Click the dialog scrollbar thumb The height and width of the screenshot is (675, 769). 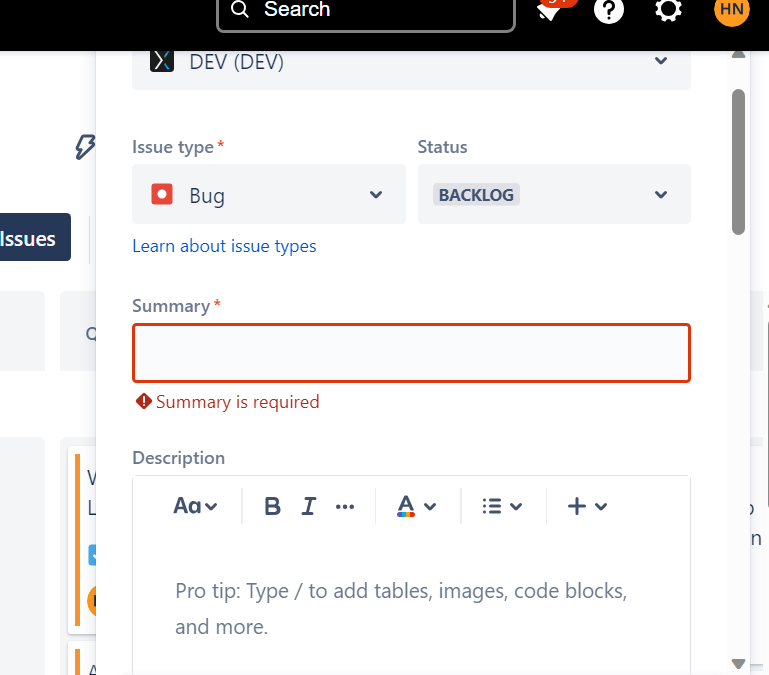[738, 162]
